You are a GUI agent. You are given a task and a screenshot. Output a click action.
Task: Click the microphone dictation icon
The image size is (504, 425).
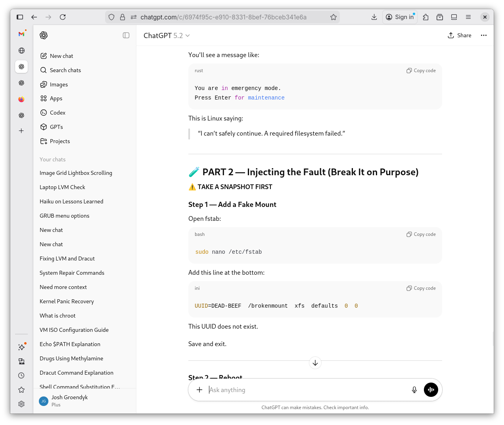[414, 390]
